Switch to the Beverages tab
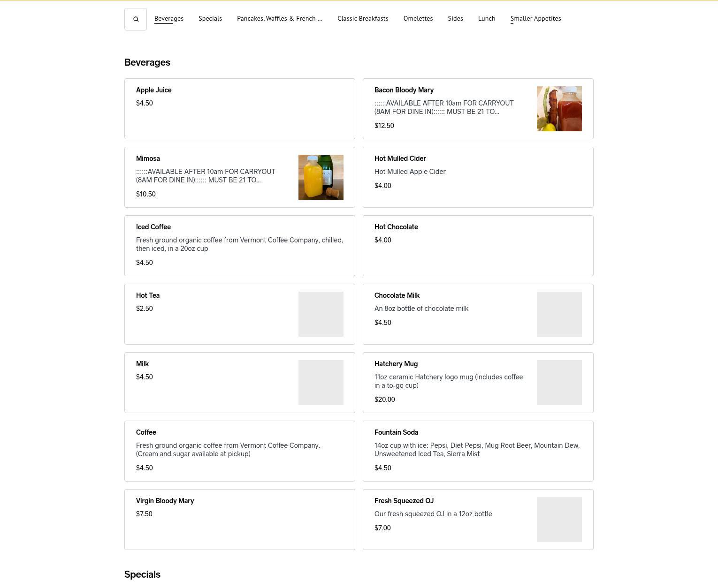The width and height of the screenshot is (718, 588). tap(169, 19)
